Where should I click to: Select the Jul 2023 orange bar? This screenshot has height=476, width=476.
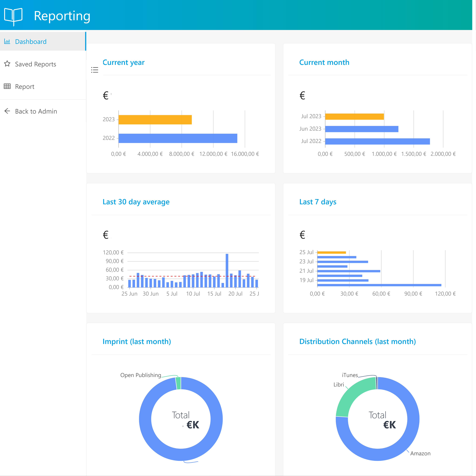coord(354,117)
